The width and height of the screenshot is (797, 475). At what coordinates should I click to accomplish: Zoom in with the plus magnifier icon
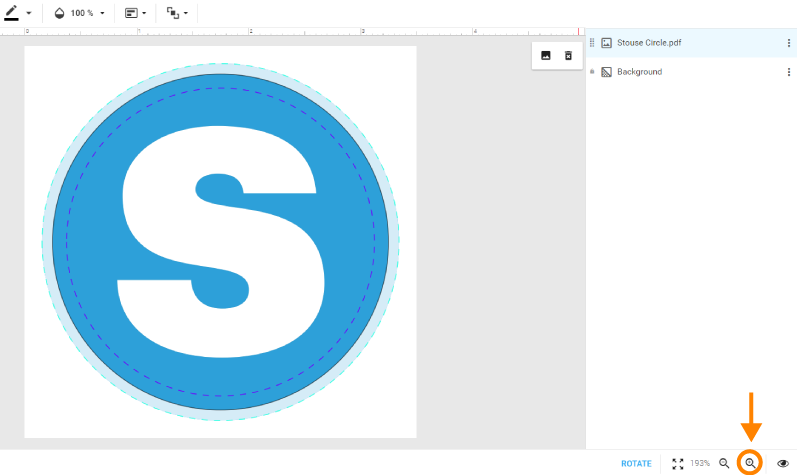pos(750,463)
